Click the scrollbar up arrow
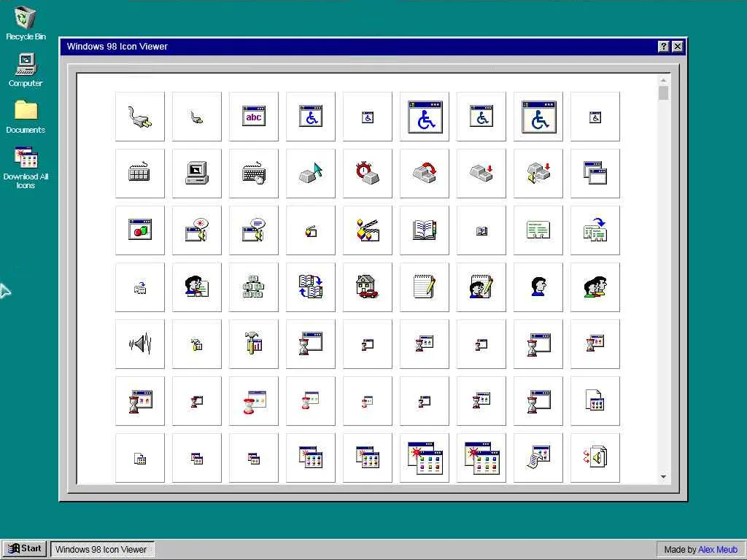This screenshot has width=747, height=560. (663, 80)
